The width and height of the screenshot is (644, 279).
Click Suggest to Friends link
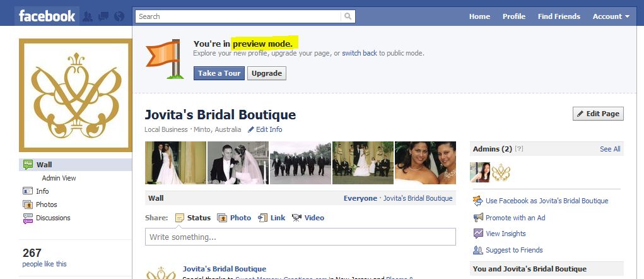514,250
